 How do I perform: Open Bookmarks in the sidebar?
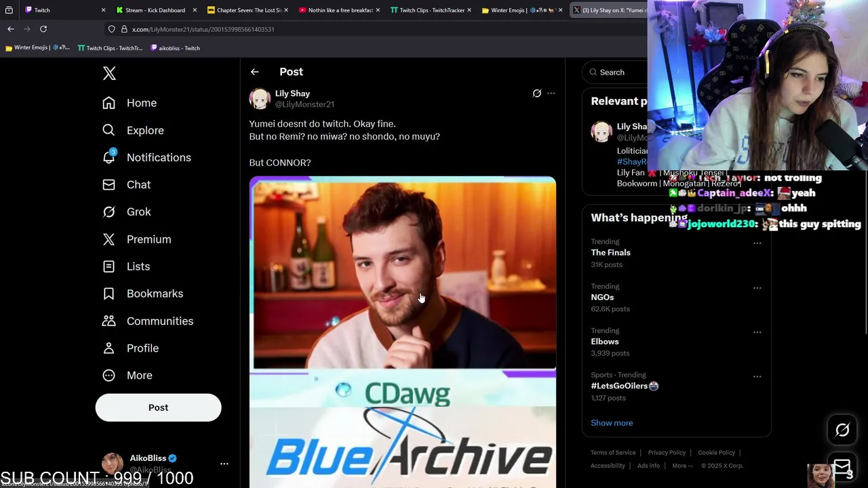pyautogui.click(x=142, y=293)
